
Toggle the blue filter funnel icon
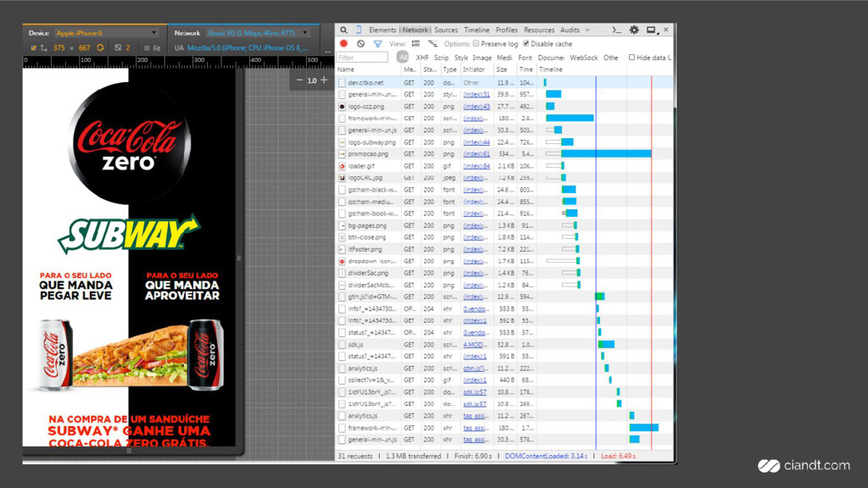tap(377, 44)
